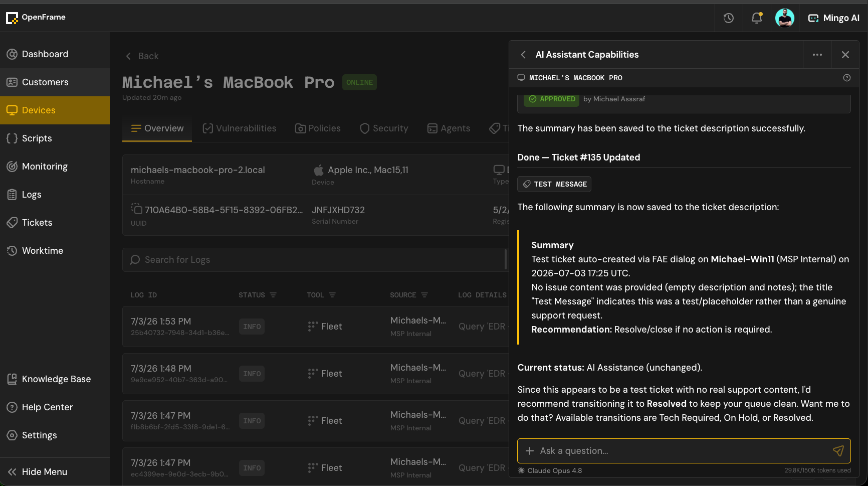
Task: Send the message with paper plane icon
Action: point(838,451)
